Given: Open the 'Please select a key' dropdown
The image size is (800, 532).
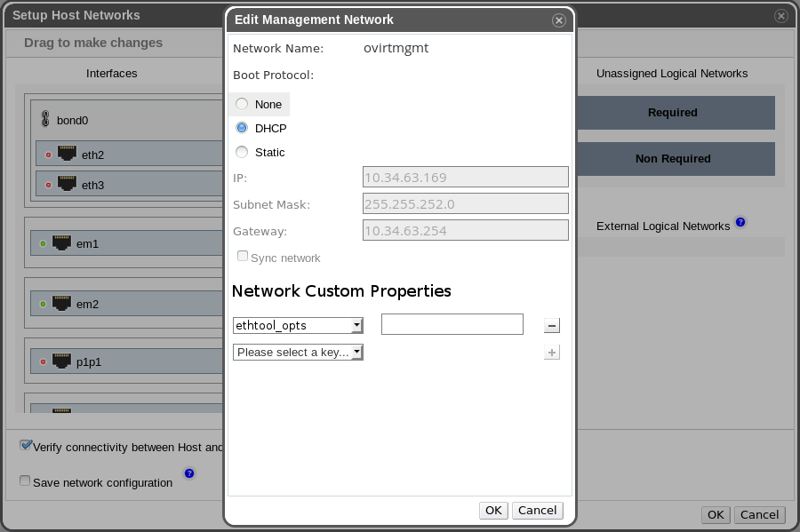Looking at the screenshot, I should tap(298, 352).
